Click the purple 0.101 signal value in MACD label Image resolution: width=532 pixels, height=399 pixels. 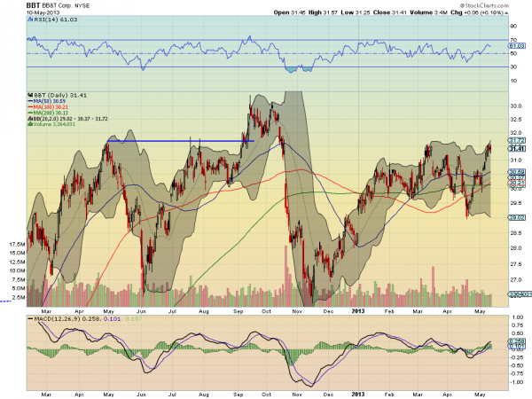(113, 319)
